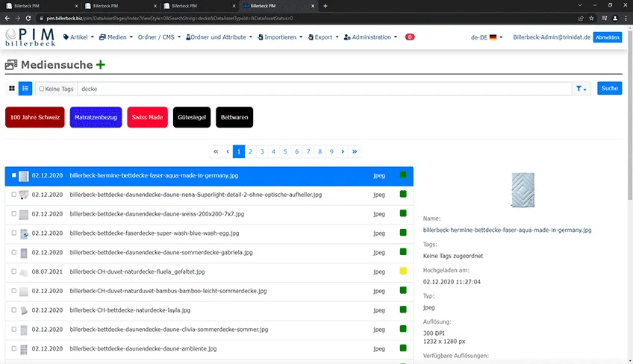Image resolution: width=633 pixels, height=364 pixels.
Task: Filter by Bettwaren tag
Action: point(234,117)
